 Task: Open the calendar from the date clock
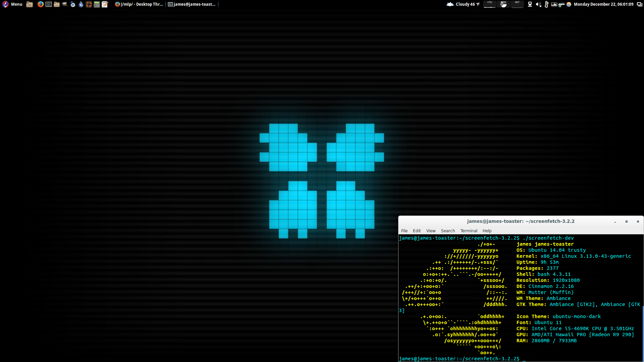tap(603, 4)
